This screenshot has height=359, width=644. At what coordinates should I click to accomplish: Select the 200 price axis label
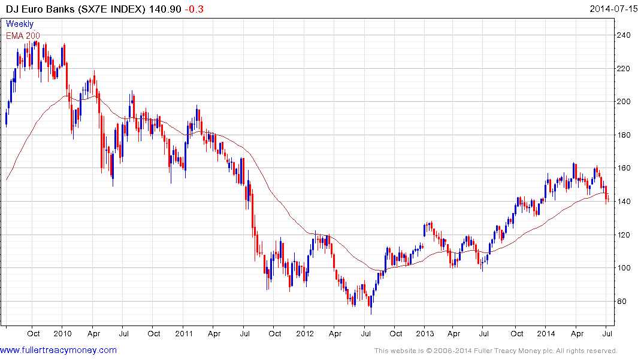[x=624, y=102]
